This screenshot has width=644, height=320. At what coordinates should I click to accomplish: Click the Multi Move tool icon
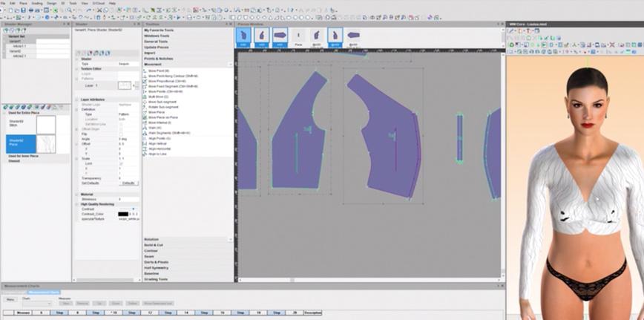pos(145,97)
